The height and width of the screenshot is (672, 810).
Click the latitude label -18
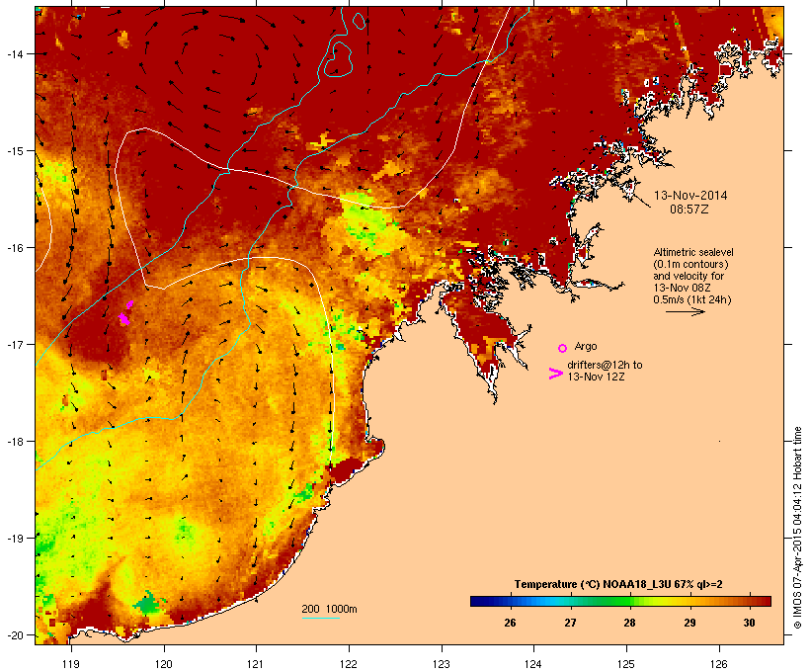tap(14, 441)
